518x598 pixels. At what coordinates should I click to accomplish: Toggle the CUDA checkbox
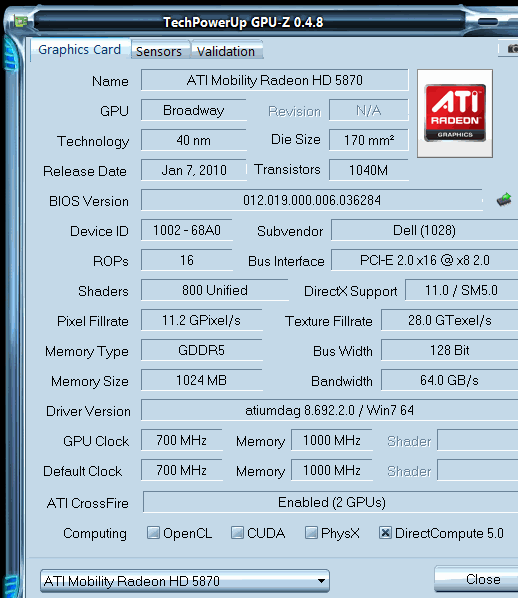237,532
